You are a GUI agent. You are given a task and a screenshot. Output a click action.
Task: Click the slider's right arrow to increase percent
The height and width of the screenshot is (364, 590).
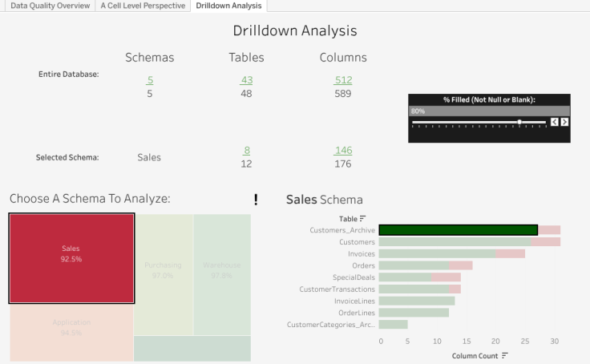(564, 122)
